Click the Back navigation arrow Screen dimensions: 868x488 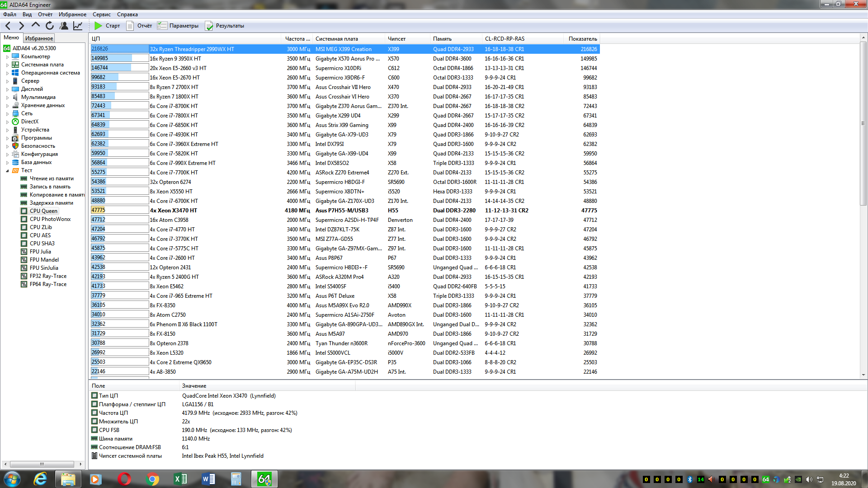[x=8, y=26]
